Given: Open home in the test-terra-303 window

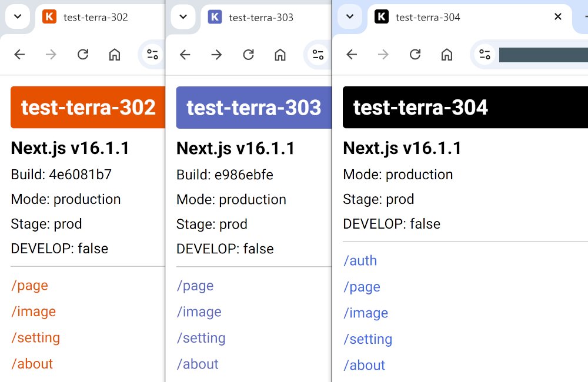Looking at the screenshot, I should pos(280,55).
